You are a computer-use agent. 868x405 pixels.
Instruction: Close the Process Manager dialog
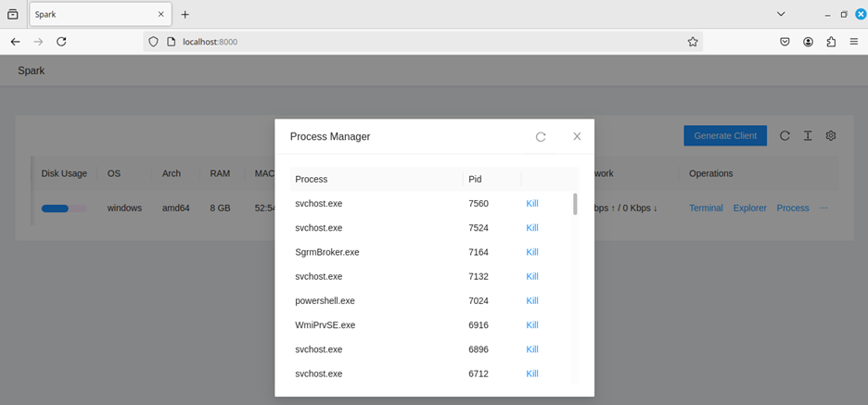tap(577, 136)
